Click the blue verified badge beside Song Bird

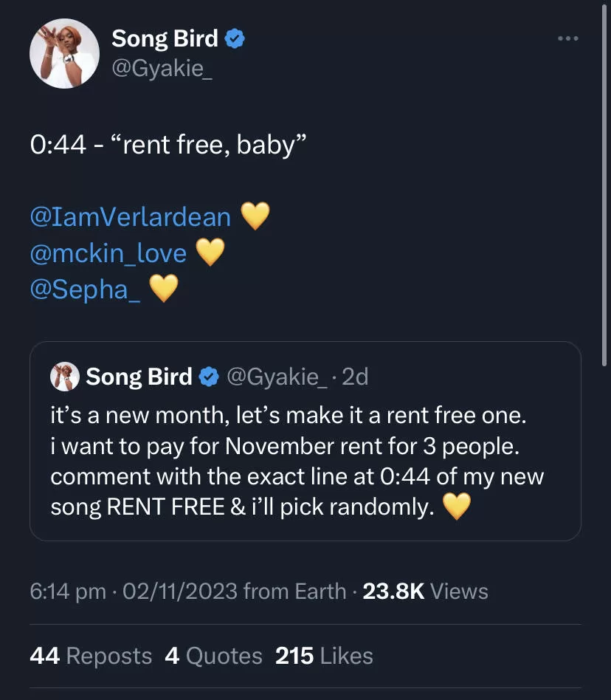234,39
